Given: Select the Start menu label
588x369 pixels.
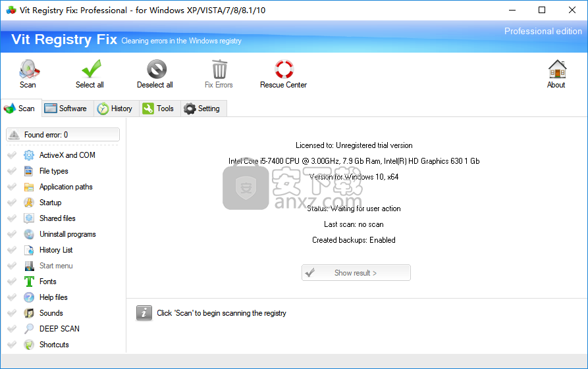Looking at the screenshot, I should click(x=56, y=266).
